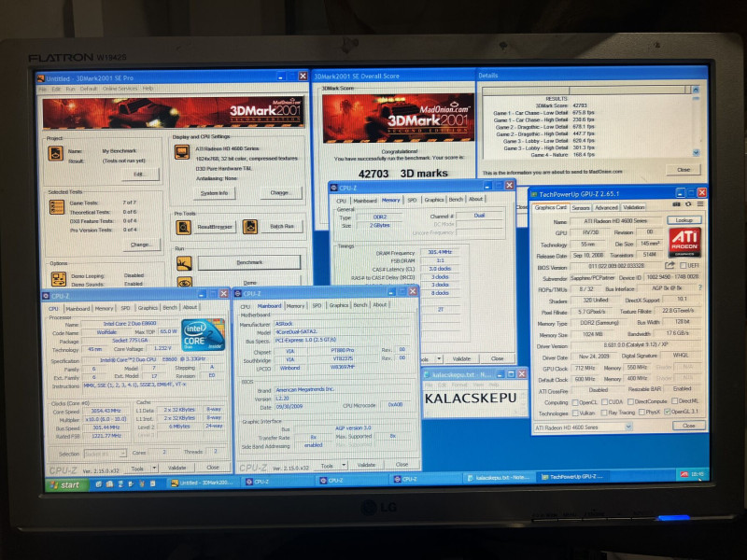The width and height of the screenshot is (747, 560).
Task: Click the GPU-Z BIOS export share icon
Action: (x=669, y=265)
